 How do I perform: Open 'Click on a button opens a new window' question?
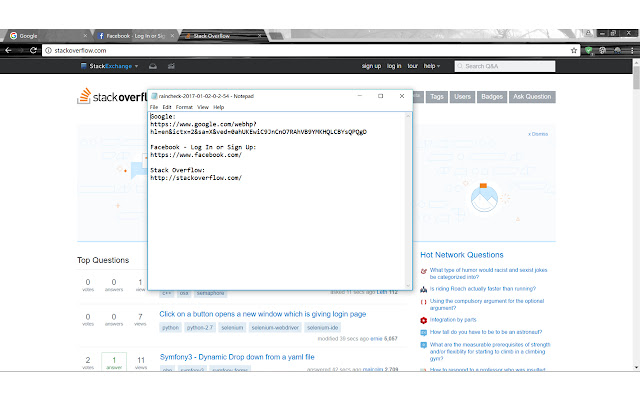click(x=263, y=314)
